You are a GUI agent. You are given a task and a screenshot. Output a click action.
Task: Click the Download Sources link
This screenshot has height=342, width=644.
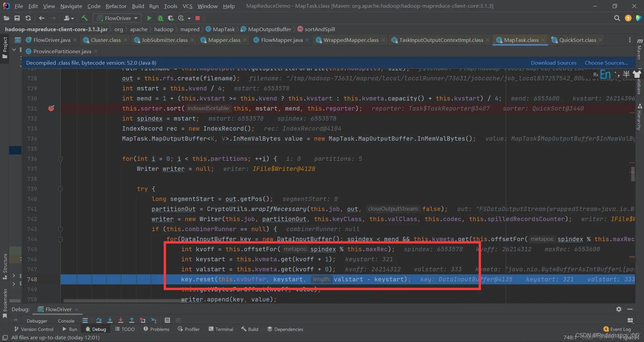click(x=553, y=63)
